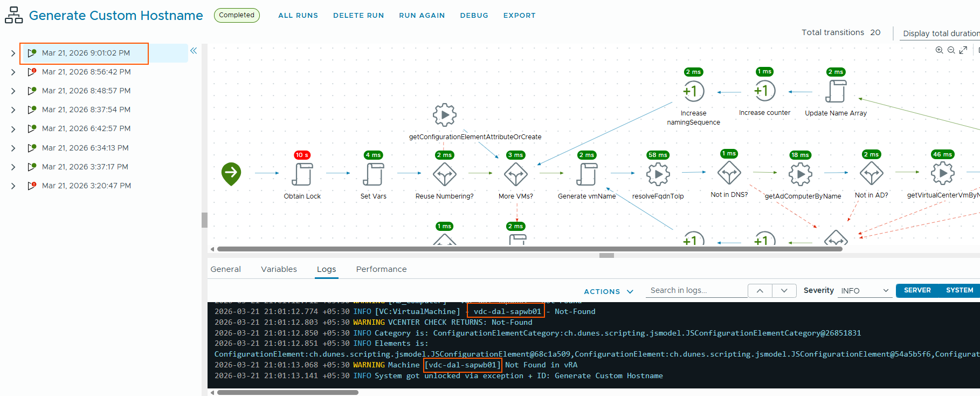Click the Obtain Lock scriptable task node

[302, 174]
